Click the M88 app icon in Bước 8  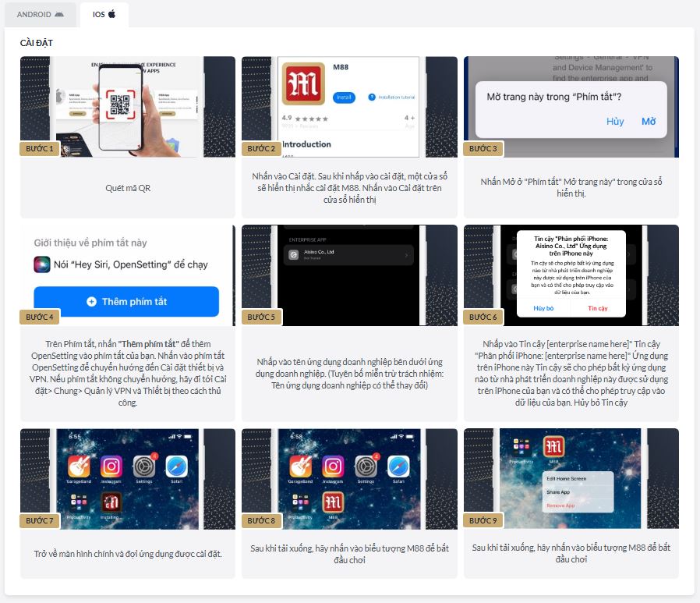point(333,502)
